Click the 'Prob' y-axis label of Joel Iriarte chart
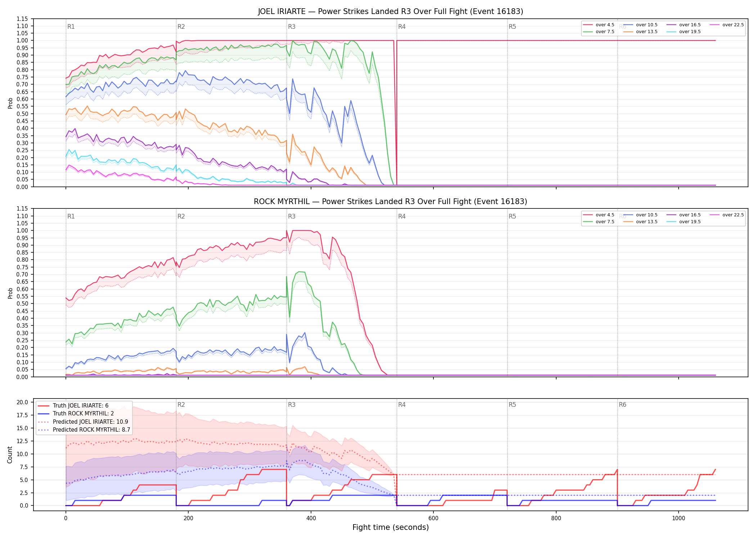This screenshot has height=540, width=756. point(10,103)
